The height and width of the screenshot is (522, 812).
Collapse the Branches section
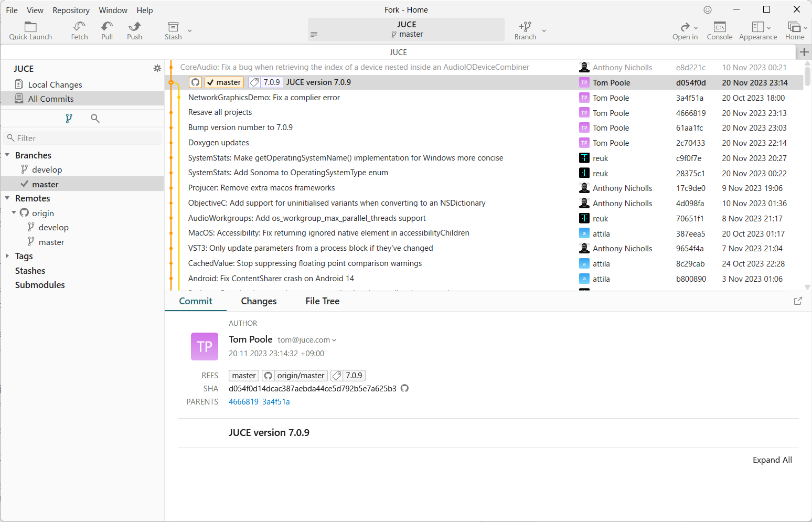point(7,155)
